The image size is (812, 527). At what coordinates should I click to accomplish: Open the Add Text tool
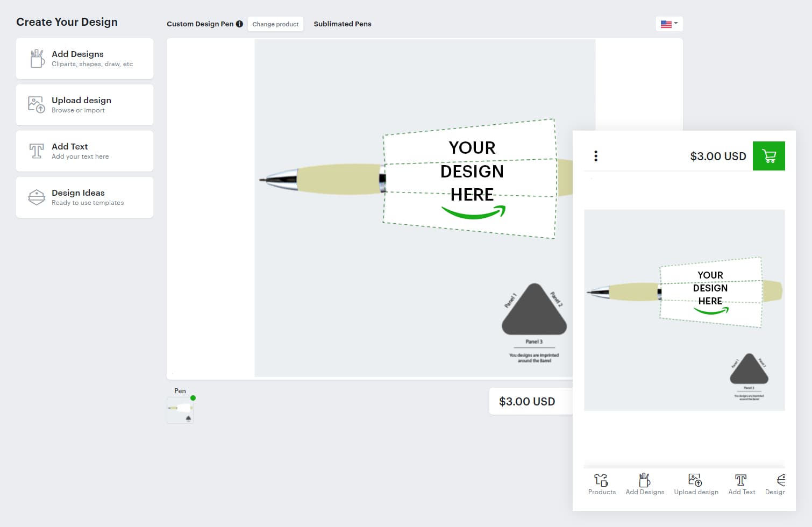[84, 151]
